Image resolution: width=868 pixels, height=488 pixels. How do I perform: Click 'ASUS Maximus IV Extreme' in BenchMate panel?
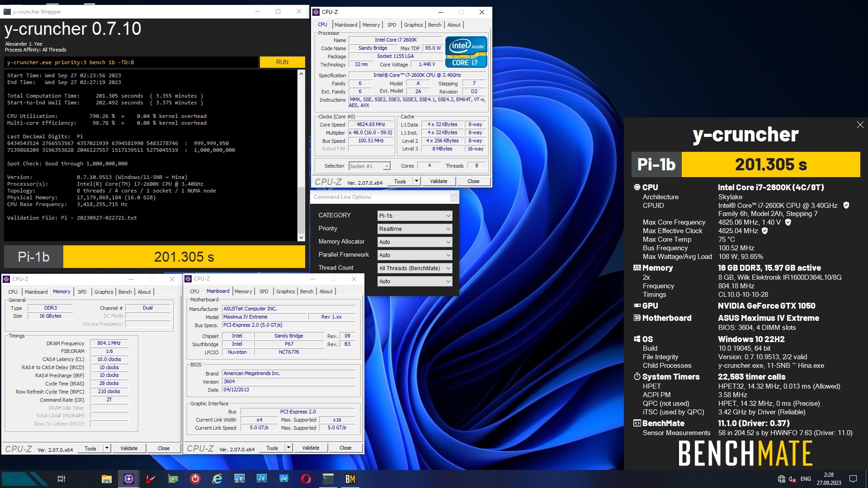769,318
